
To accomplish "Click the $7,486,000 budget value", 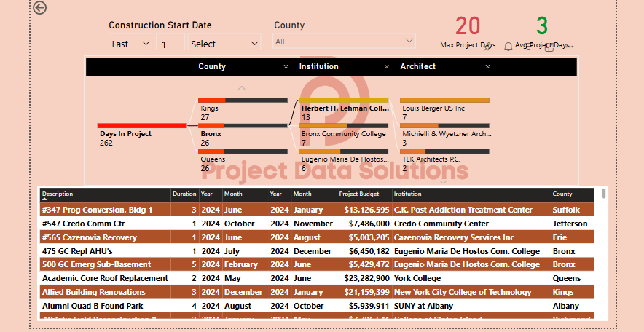I will (369, 224).
